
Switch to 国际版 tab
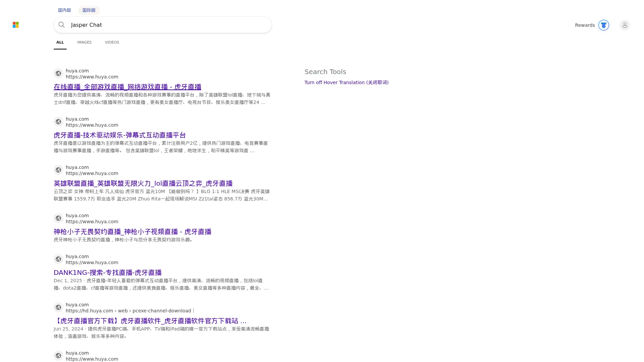(89, 10)
